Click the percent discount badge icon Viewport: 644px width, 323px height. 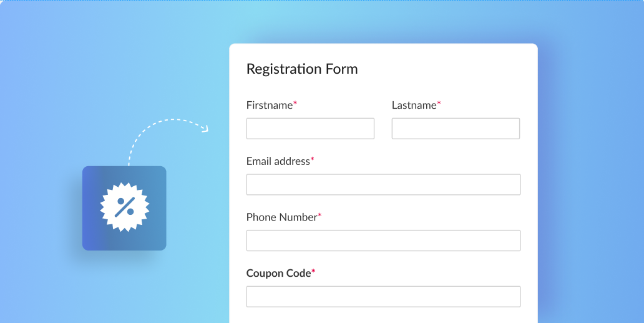[125, 207]
